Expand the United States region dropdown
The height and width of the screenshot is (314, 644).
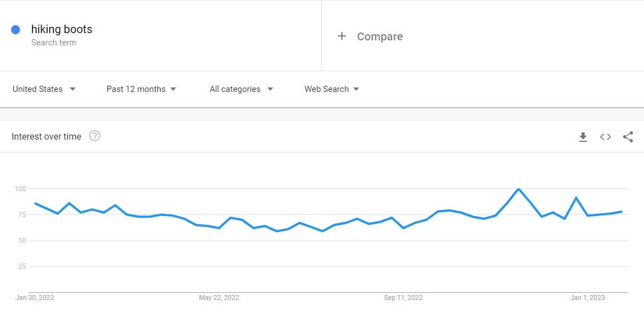click(x=44, y=89)
